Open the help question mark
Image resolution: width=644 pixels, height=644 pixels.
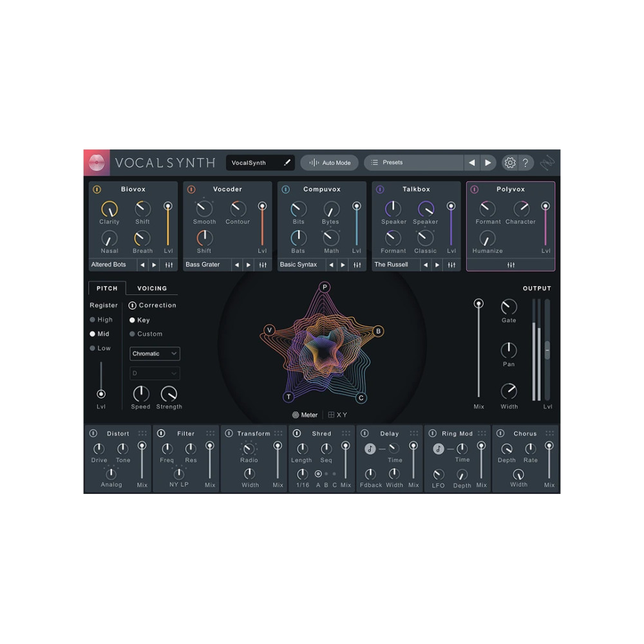coord(526,163)
